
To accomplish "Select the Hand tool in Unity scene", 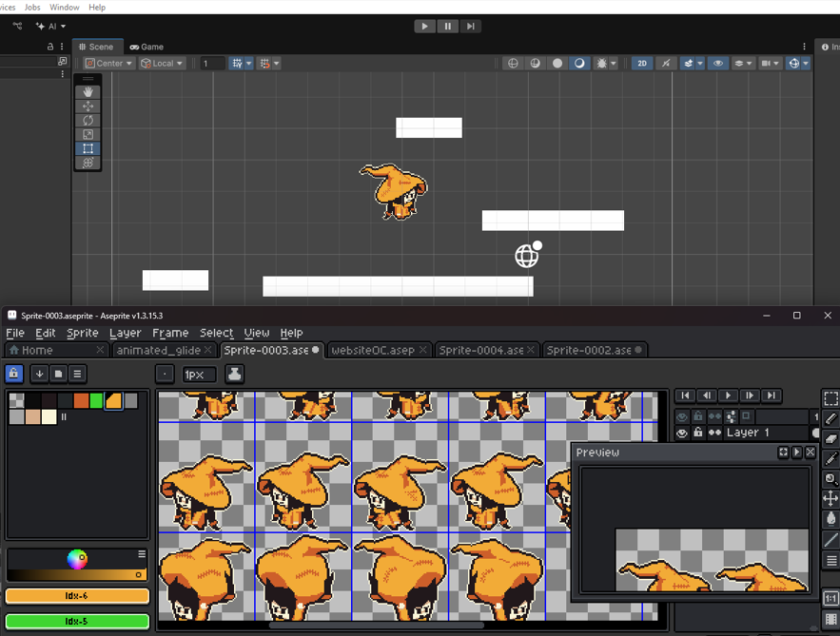I will click(x=88, y=92).
